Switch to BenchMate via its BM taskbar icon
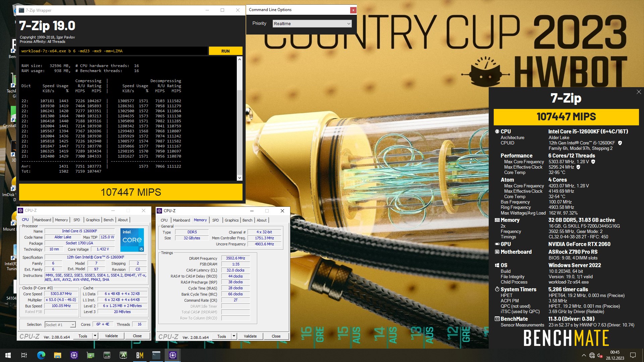This screenshot has width=644, height=362. click(x=140, y=355)
